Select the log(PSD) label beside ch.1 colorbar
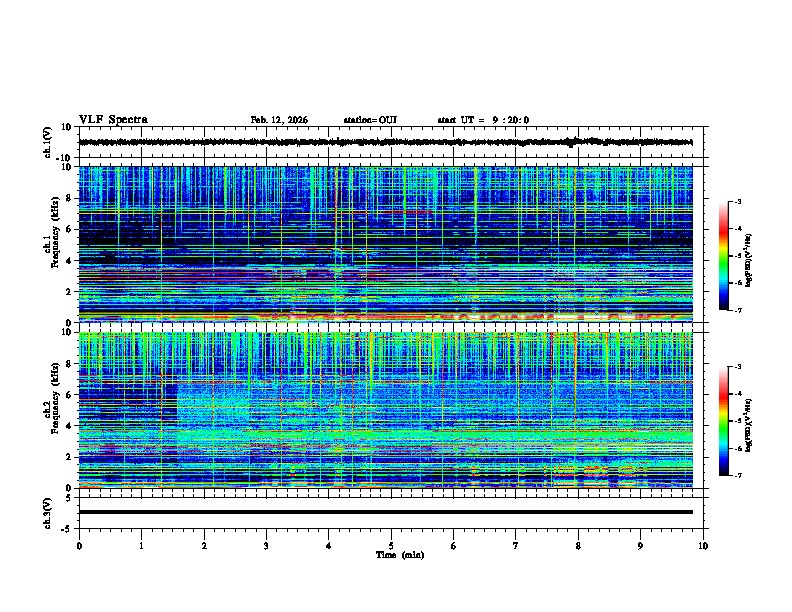This screenshot has height=612, width=792. 748,261
